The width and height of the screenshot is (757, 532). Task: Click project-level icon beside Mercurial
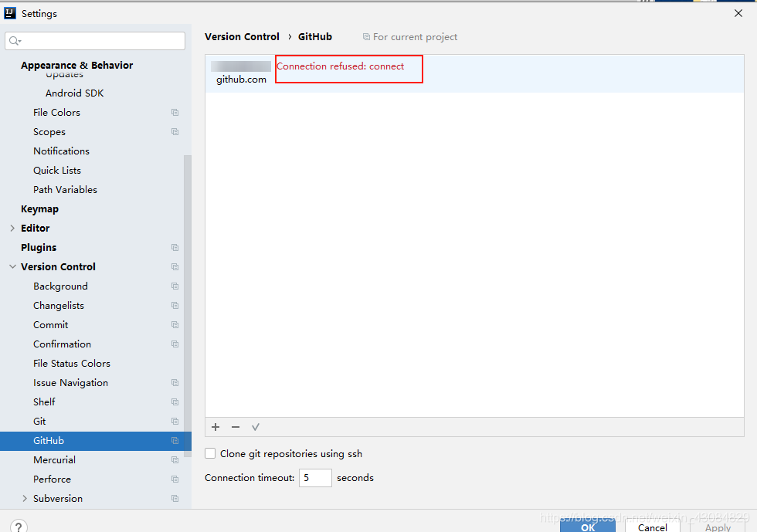click(x=175, y=460)
